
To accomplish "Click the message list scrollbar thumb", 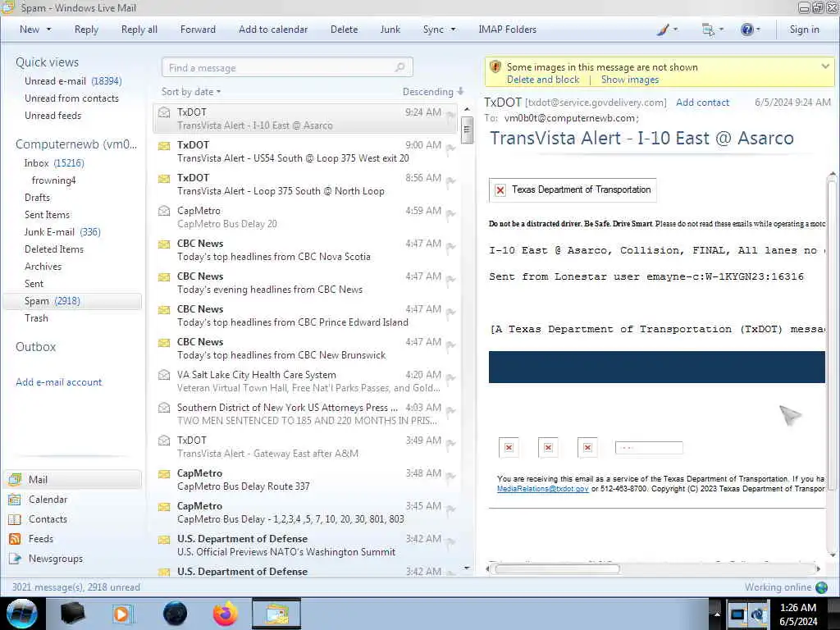I will (x=467, y=130).
